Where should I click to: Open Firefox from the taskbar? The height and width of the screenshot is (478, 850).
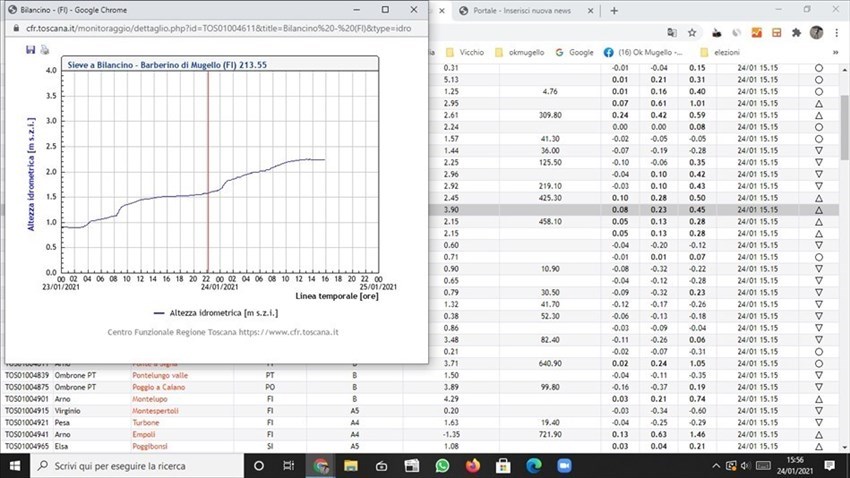[x=473, y=466]
